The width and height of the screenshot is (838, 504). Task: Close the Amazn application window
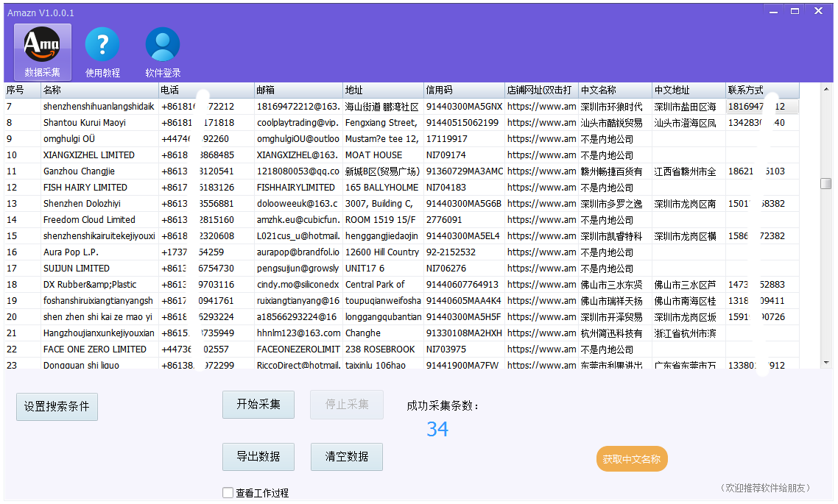(x=818, y=11)
